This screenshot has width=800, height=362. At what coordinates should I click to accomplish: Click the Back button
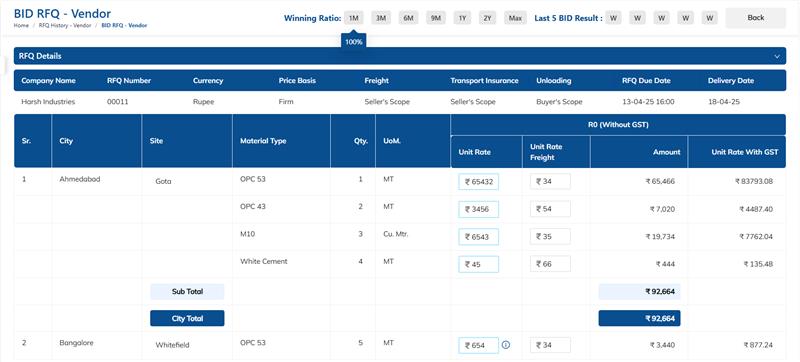click(x=756, y=18)
